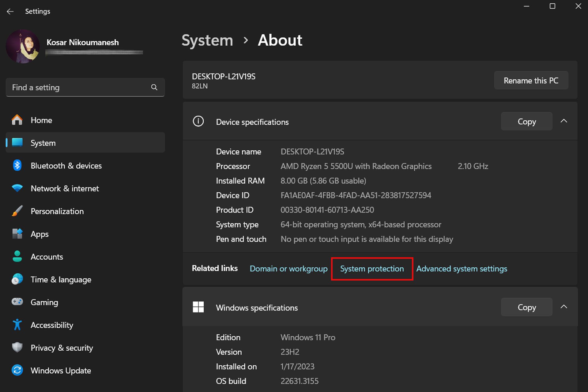Viewport: 588px width, 392px height.
Task: Click the Home house icon
Action: click(17, 120)
